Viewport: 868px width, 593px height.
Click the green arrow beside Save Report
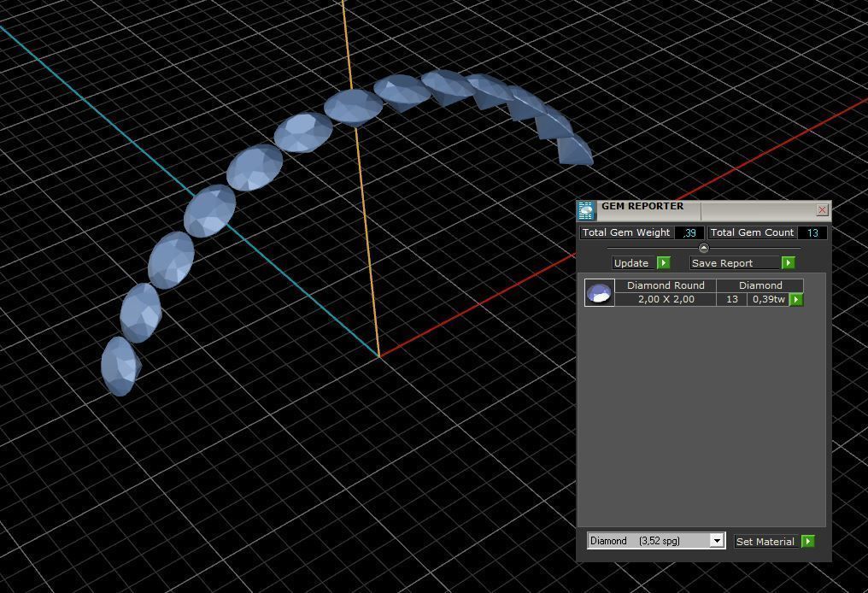789,262
